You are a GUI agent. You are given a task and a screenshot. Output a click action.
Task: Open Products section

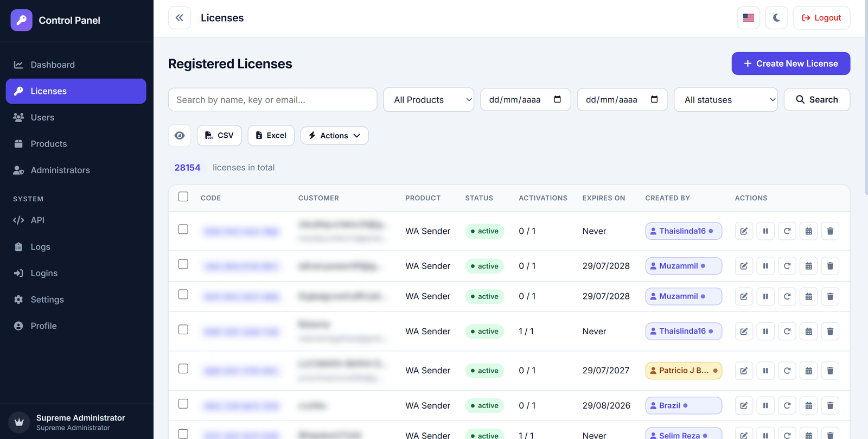coord(76,144)
